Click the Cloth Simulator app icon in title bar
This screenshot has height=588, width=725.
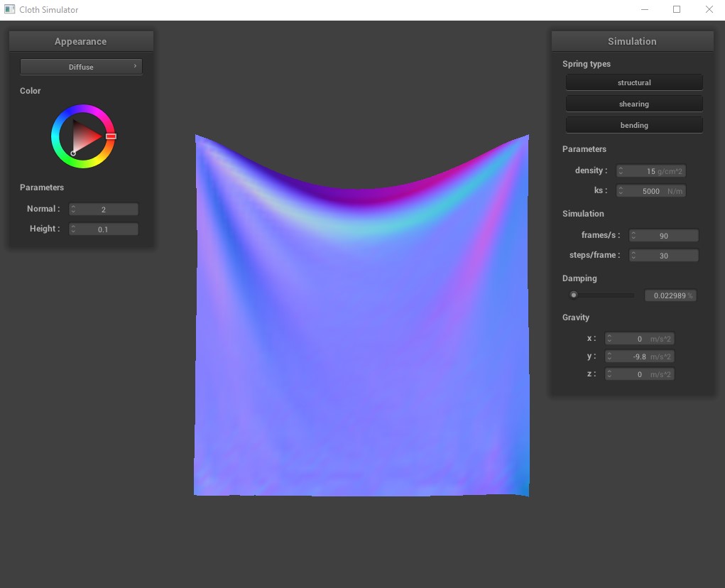click(x=9, y=9)
